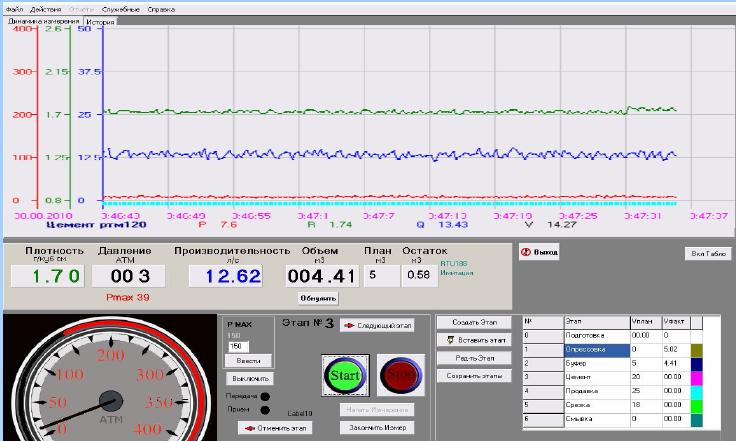This screenshot has height=441, width=736.
Task: Open the Справка menu
Action: click(161, 9)
